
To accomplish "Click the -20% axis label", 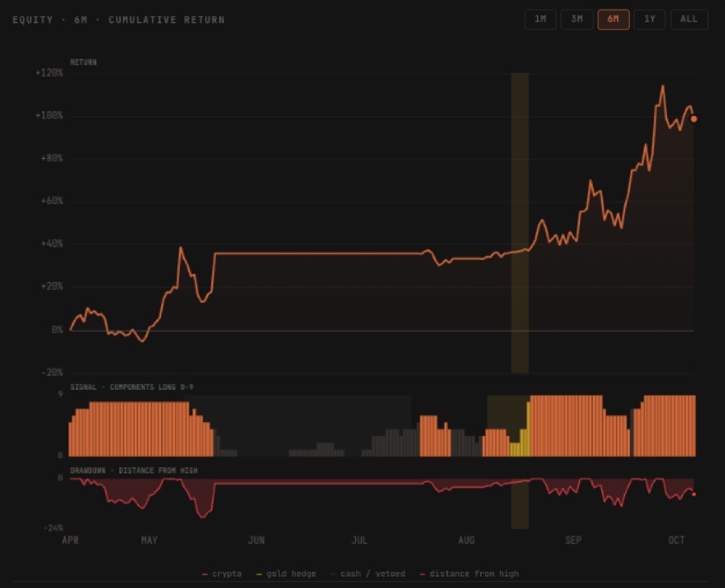I will coord(52,372).
